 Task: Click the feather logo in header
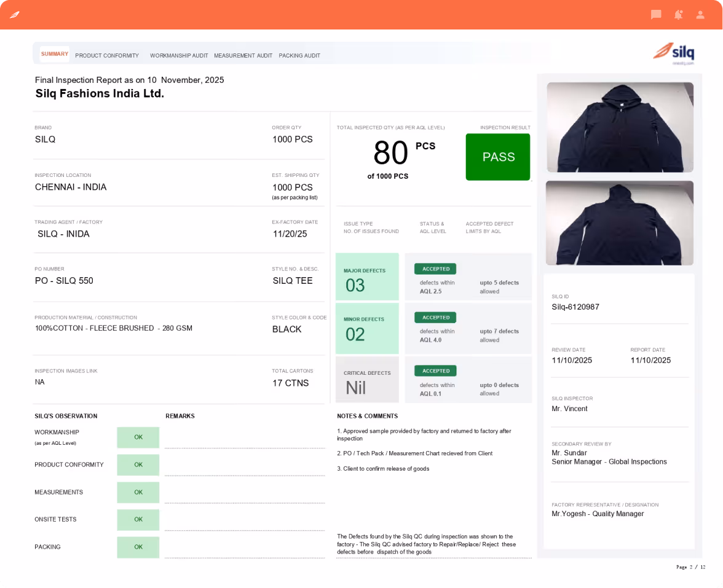pos(15,15)
